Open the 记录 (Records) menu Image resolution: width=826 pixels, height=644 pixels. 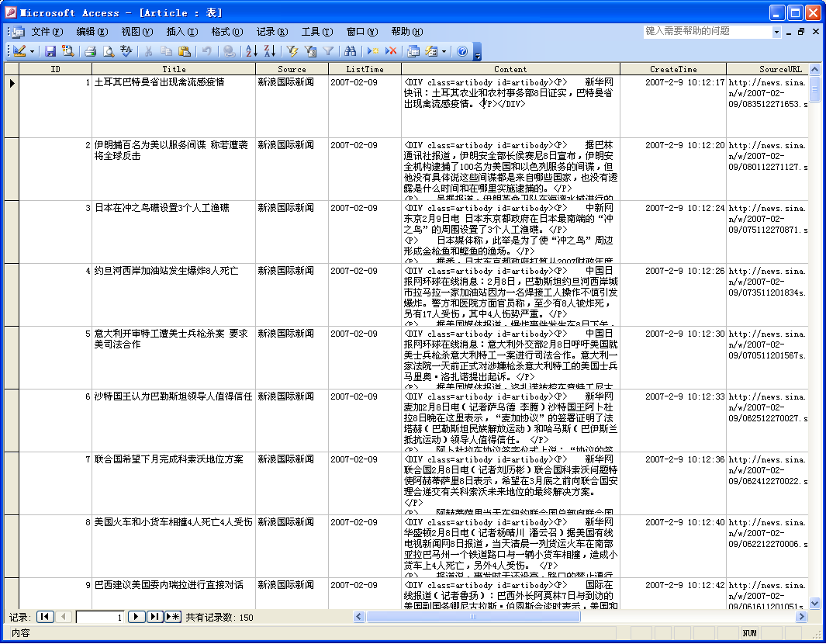[271, 32]
